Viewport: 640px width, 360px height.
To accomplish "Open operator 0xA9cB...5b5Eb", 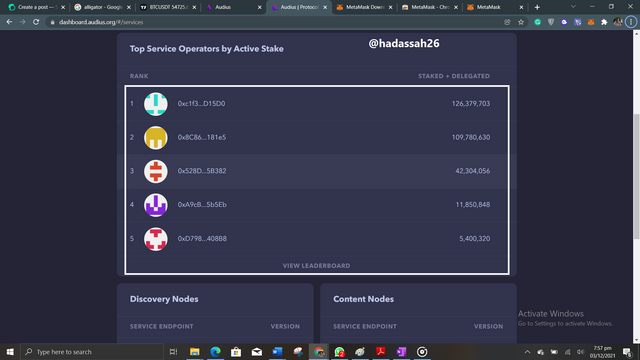I will pos(202,205).
